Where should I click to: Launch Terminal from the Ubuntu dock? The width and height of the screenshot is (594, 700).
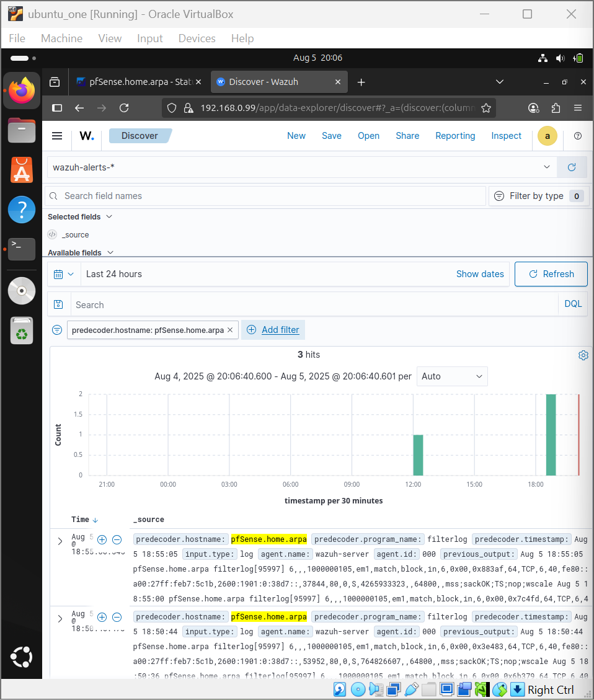[22, 249]
